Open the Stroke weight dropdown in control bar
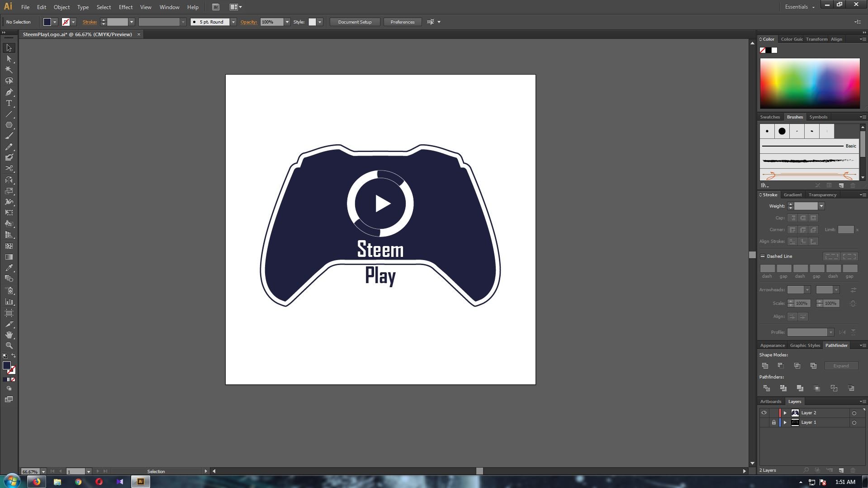868x488 pixels. coord(132,22)
